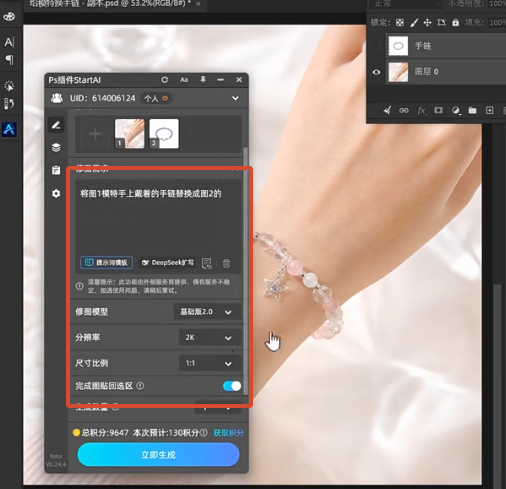Click lock artboard nesting icon
The height and width of the screenshot is (489, 506).
[x=441, y=23]
